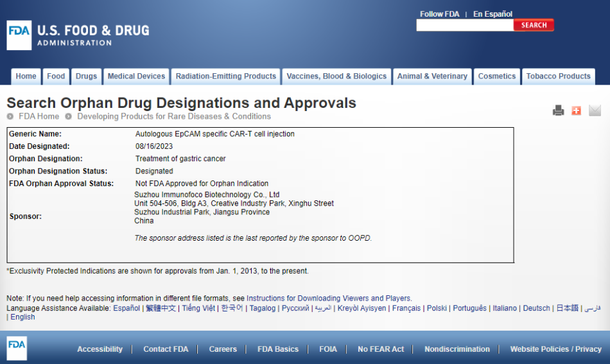Select Tiếng Việt language link
This screenshot has height=364, width=610.
[198, 308]
